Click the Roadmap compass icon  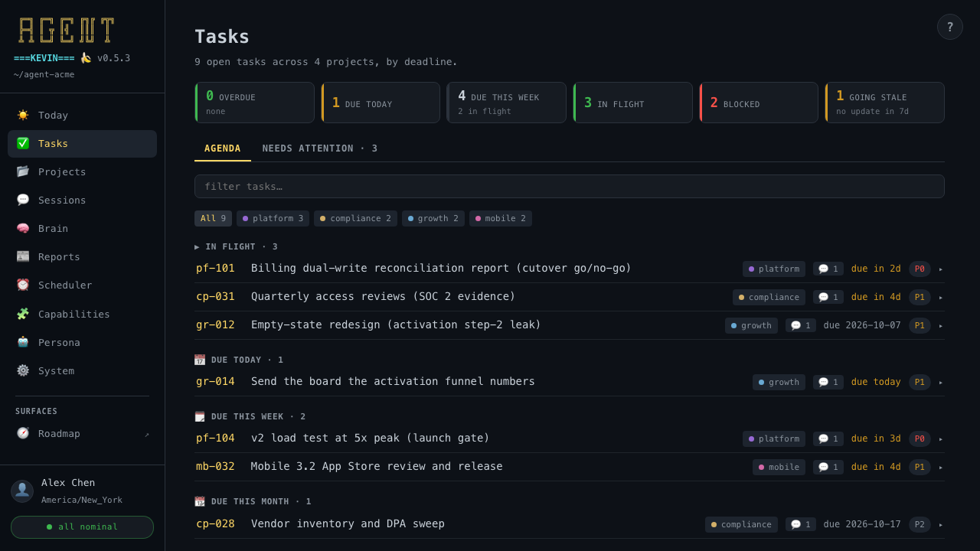tap(23, 433)
